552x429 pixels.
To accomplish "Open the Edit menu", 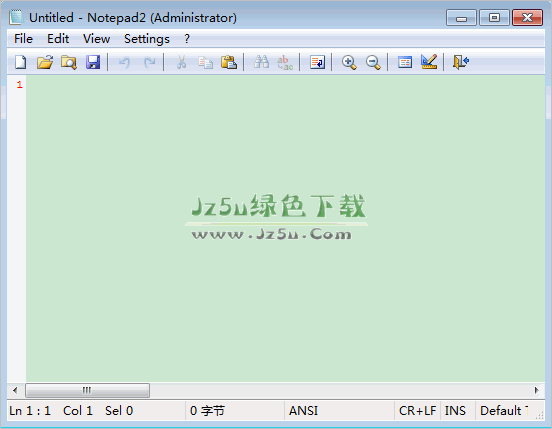I will coord(58,39).
